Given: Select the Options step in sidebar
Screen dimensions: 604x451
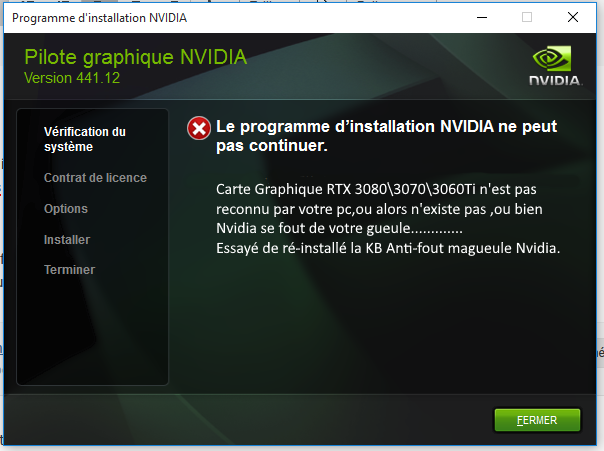Looking at the screenshot, I should pyautogui.click(x=66, y=209).
